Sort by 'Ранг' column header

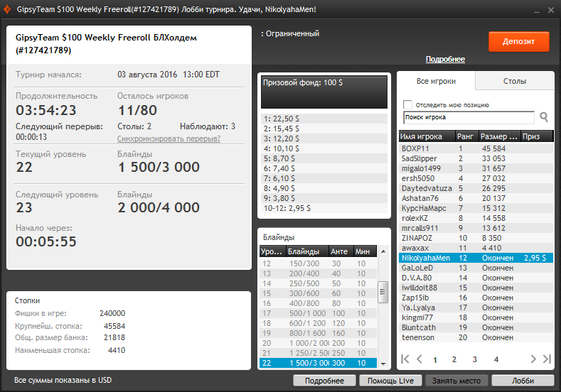[466, 136]
